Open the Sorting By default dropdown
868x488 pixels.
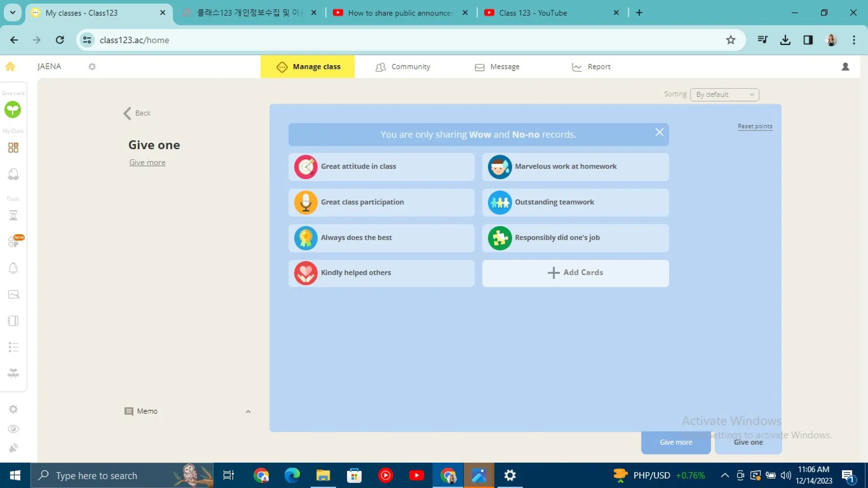pos(724,94)
